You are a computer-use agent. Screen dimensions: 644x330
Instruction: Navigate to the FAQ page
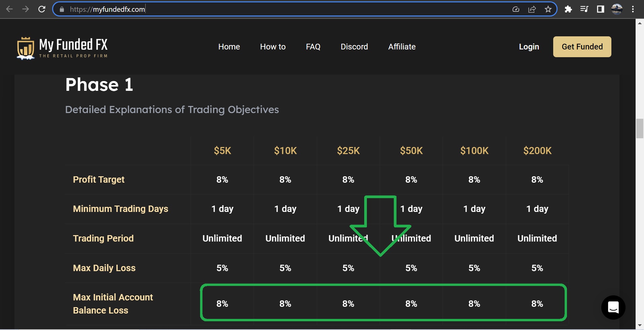point(313,47)
